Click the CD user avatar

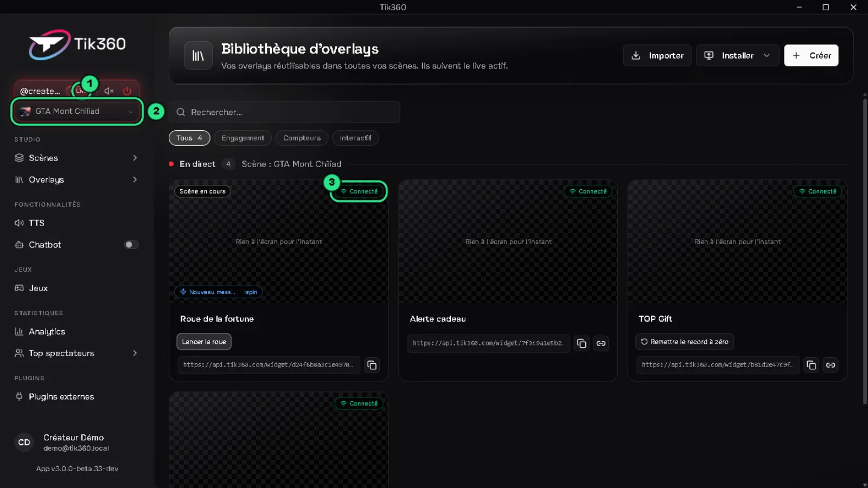(24, 442)
